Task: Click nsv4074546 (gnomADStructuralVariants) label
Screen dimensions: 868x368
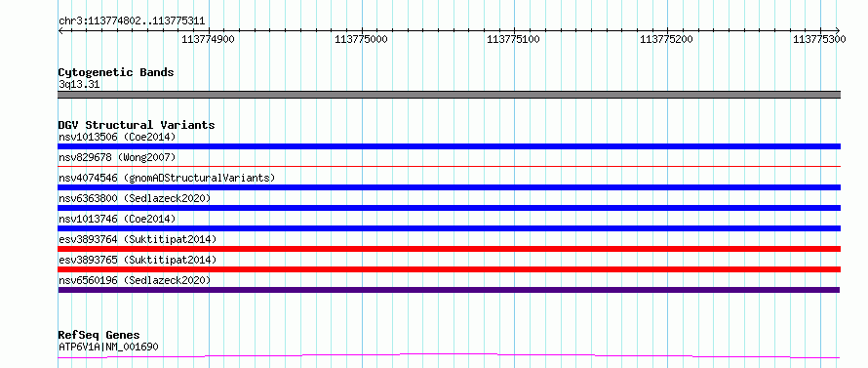Action: [x=167, y=178]
